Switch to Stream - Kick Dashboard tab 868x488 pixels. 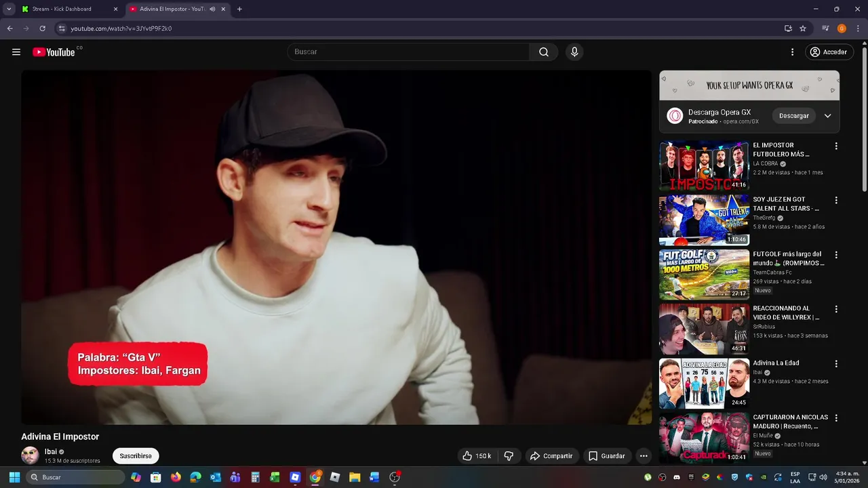tap(69, 9)
